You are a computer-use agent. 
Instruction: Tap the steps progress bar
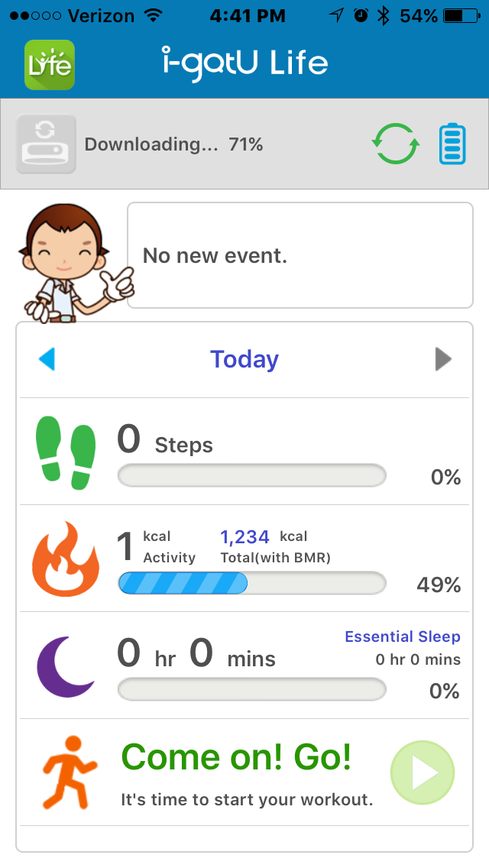point(252,477)
